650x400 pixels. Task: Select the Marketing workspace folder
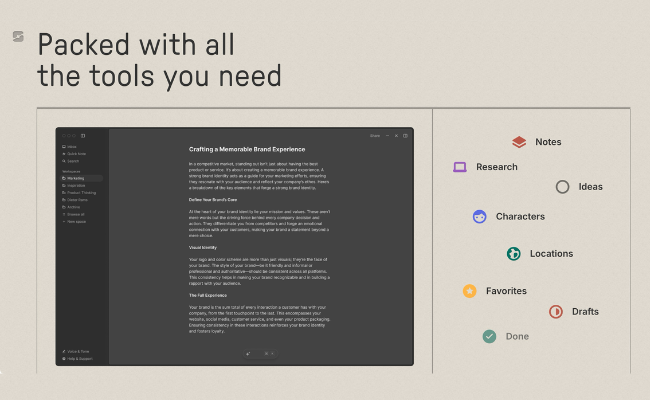click(76, 178)
